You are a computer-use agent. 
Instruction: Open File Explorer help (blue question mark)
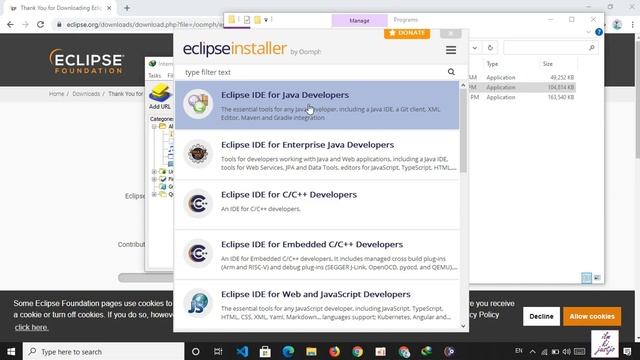click(599, 32)
